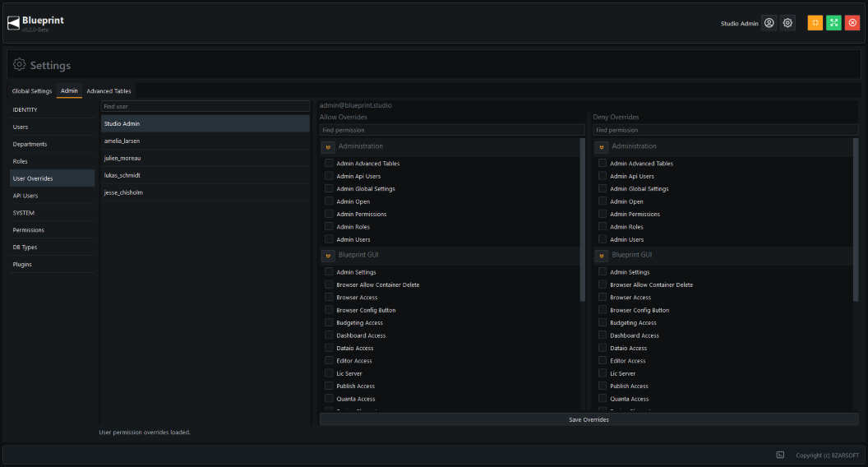Open Users in the sidebar
The image size is (868, 467).
point(52,127)
